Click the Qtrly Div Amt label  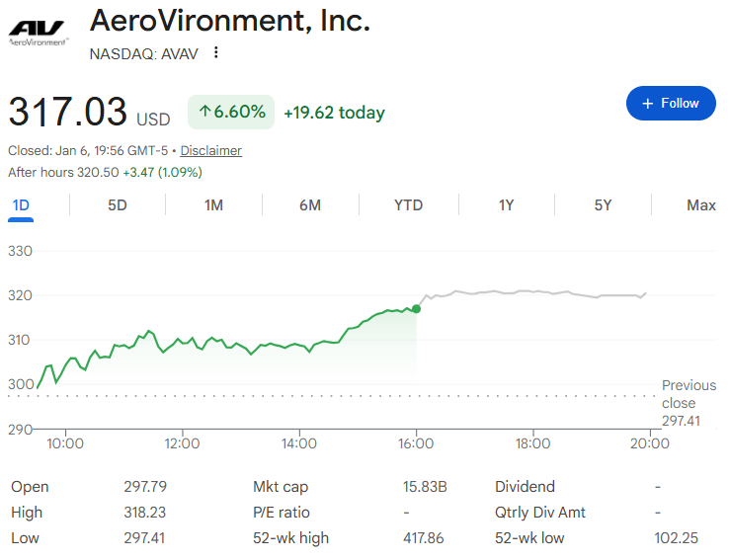[x=540, y=513]
